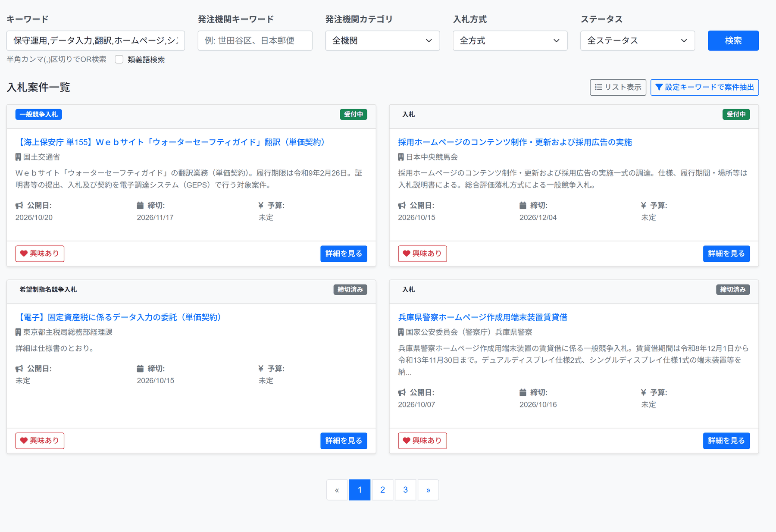
Task: Mark 日本中央競馬会 card with 興味あり
Action: coord(422,253)
